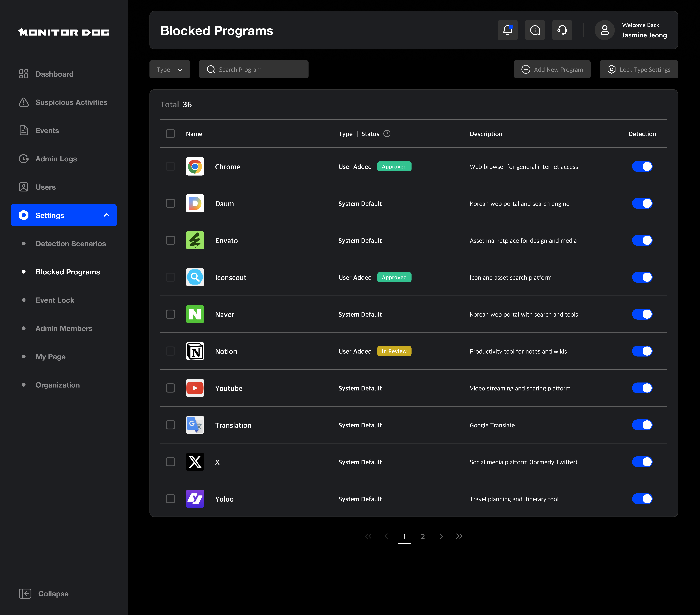
Task: Open the Type filter dropdown
Action: pos(170,70)
